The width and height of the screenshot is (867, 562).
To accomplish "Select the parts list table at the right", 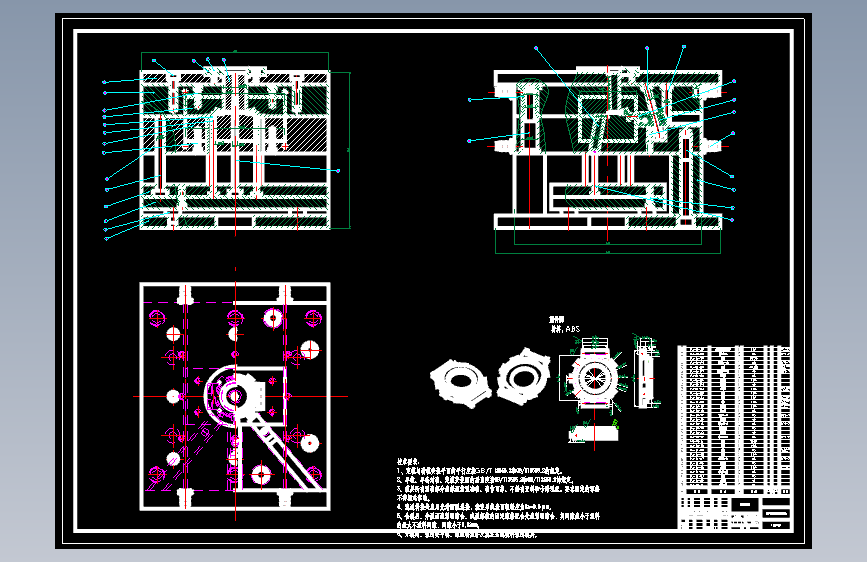I will click(734, 420).
